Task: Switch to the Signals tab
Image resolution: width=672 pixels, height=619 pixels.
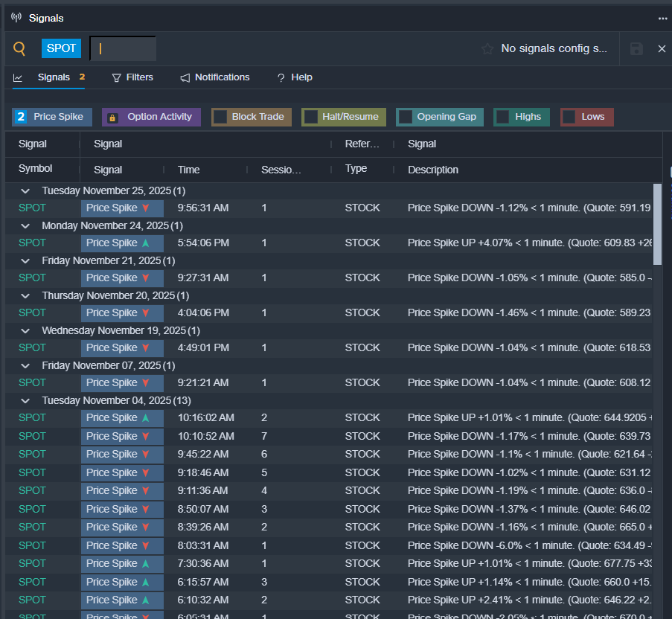Action: 54,77
